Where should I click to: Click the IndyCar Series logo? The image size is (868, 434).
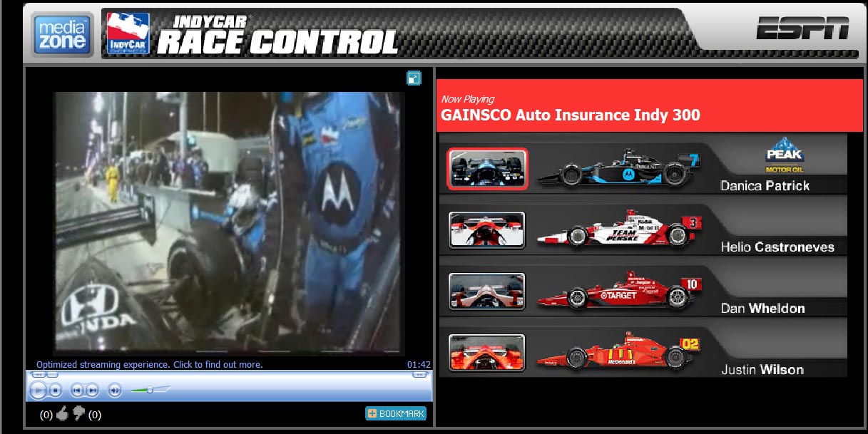[128, 33]
